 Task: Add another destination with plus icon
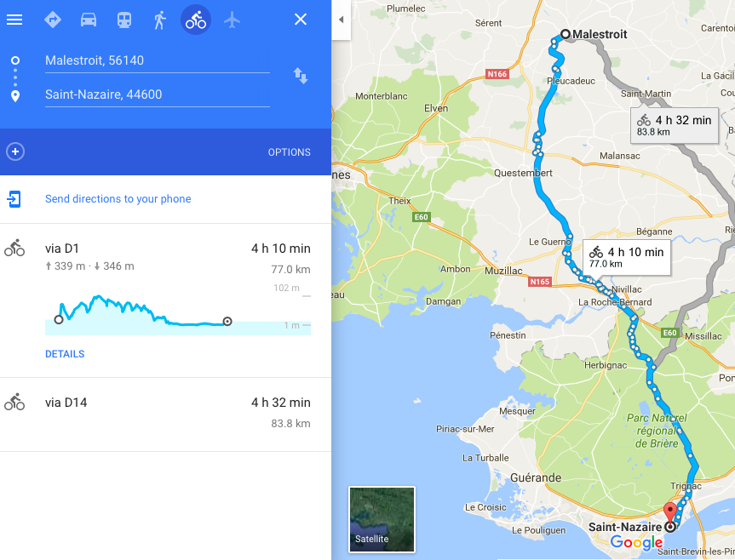[15, 151]
